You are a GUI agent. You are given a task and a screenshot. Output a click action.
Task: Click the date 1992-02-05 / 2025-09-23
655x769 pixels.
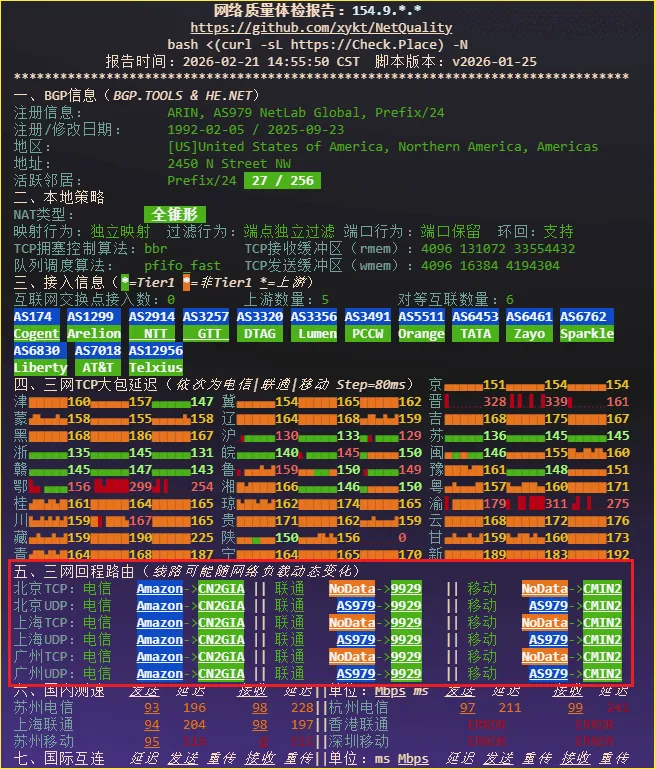[x=255, y=129]
